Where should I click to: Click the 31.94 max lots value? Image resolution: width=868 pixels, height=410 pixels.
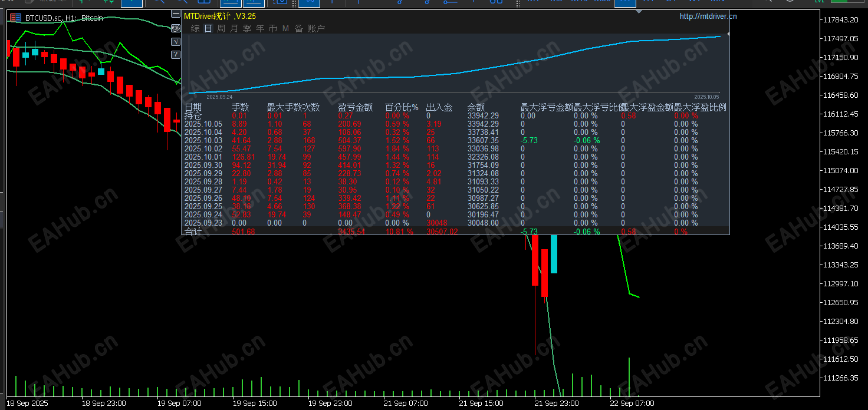[277, 165]
